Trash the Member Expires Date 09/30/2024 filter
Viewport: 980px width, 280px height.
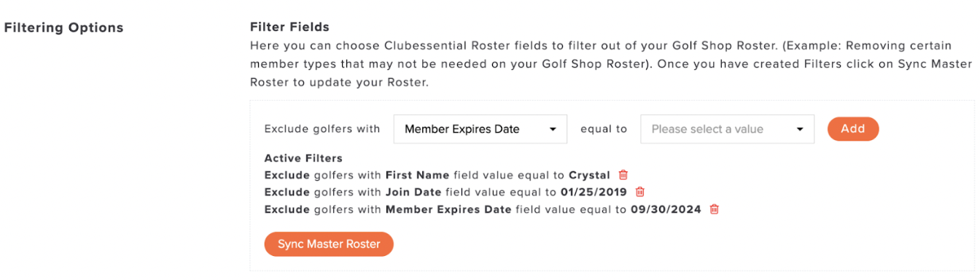tap(714, 209)
